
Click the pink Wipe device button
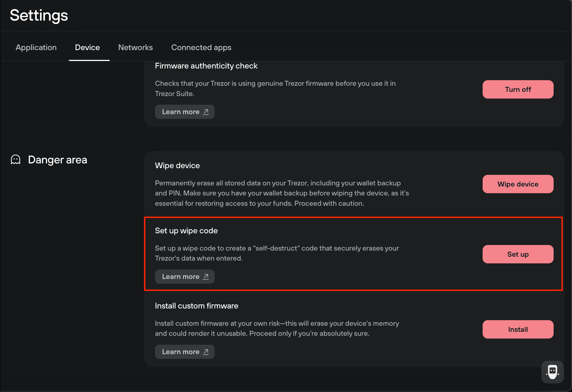(x=518, y=184)
